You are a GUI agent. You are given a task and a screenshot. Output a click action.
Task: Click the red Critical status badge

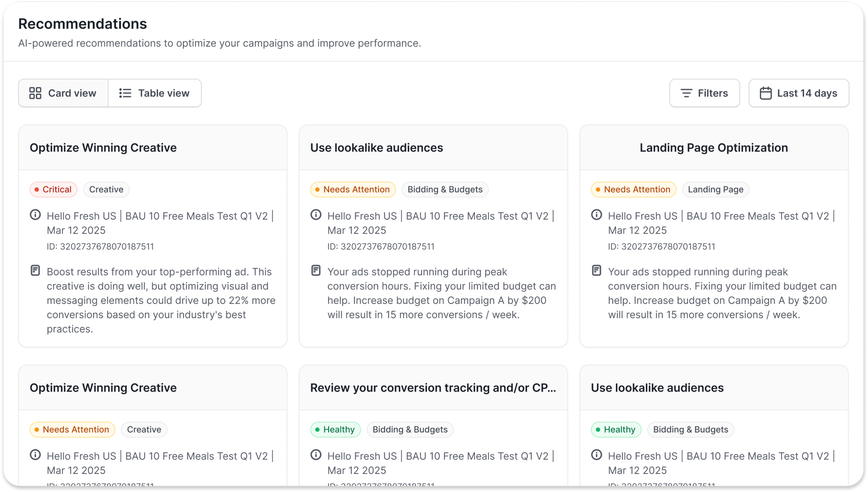53,189
